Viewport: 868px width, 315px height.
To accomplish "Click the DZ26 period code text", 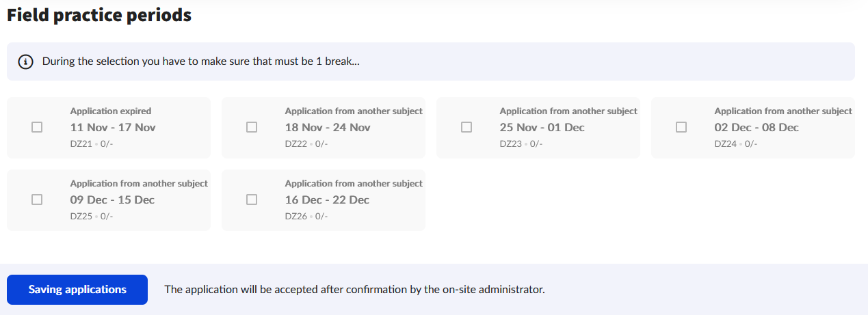I will point(295,217).
